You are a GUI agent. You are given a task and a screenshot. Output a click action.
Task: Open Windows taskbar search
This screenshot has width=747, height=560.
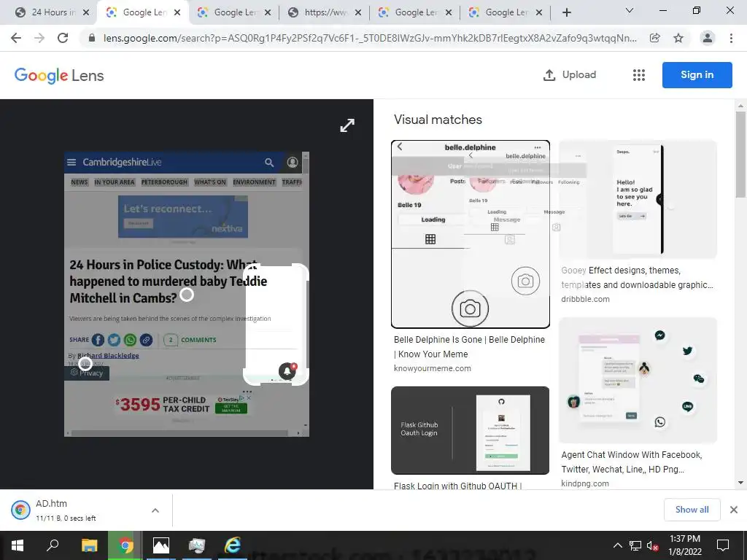point(53,545)
